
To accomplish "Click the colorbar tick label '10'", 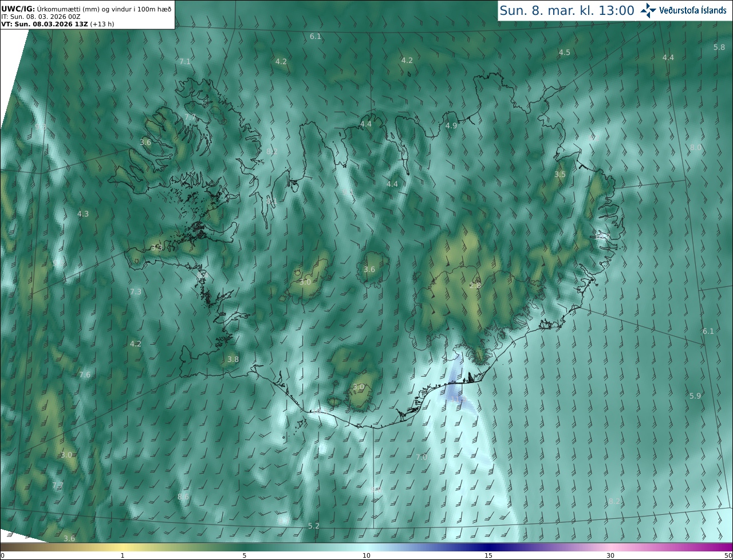I will 366,555.
